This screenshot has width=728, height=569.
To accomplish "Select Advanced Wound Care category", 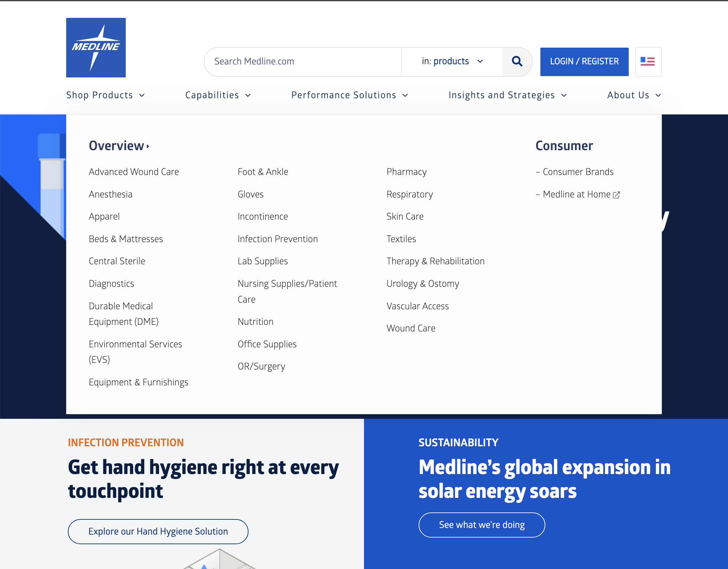I will click(x=134, y=172).
